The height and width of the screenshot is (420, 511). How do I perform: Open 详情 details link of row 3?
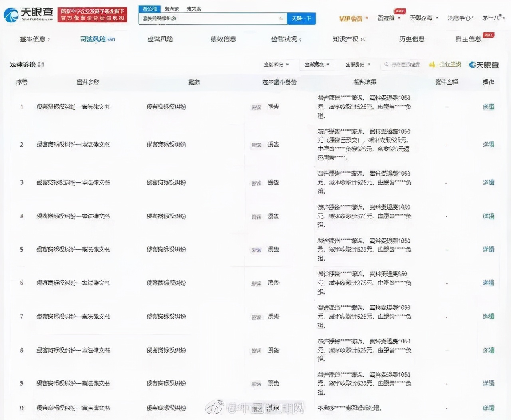488,182
